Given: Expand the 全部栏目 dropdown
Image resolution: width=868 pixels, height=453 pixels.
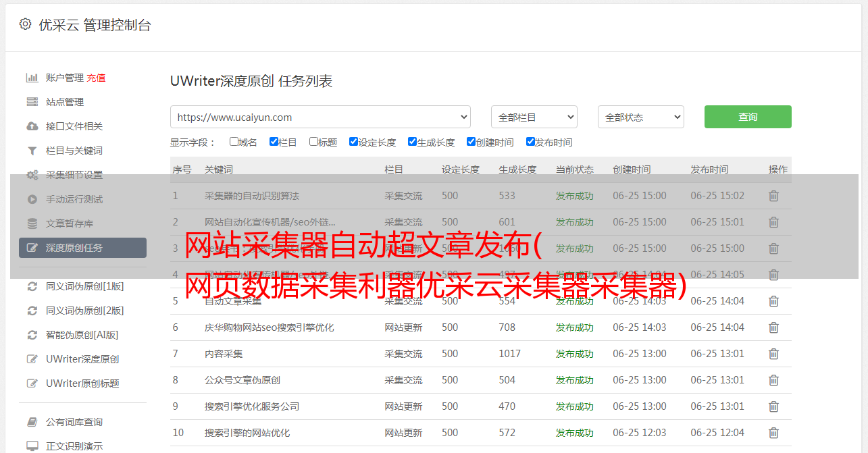Looking at the screenshot, I should point(534,117).
